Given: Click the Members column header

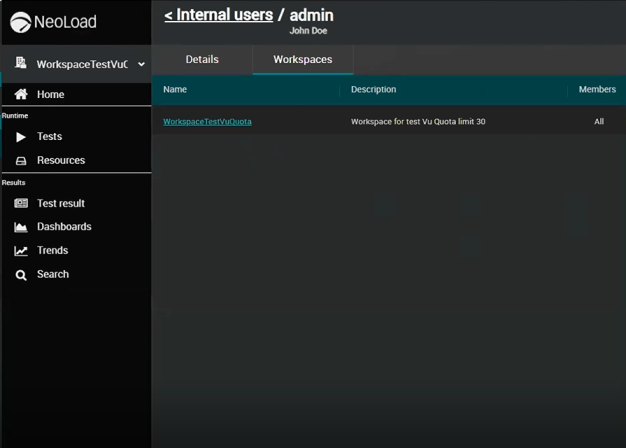Looking at the screenshot, I should 597,90.
